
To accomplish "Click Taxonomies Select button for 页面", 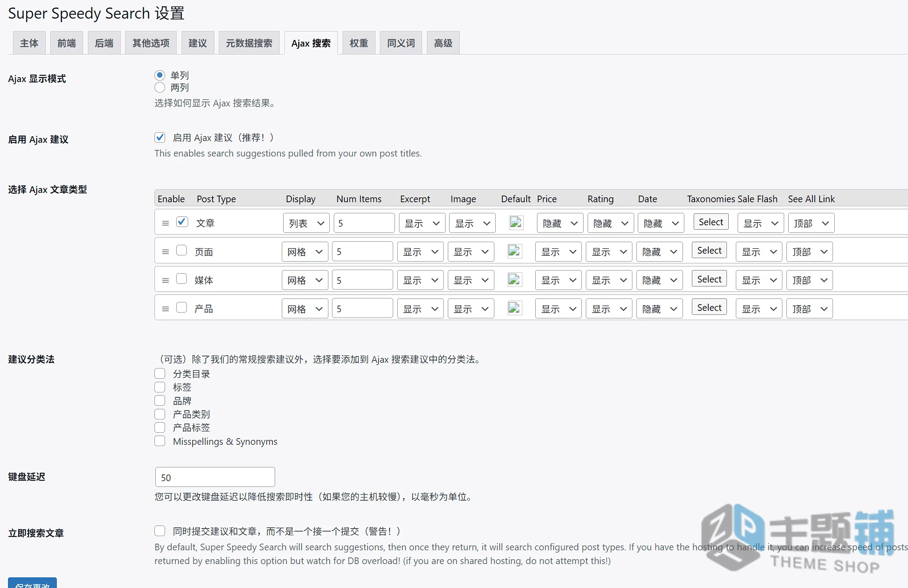I will point(709,250).
